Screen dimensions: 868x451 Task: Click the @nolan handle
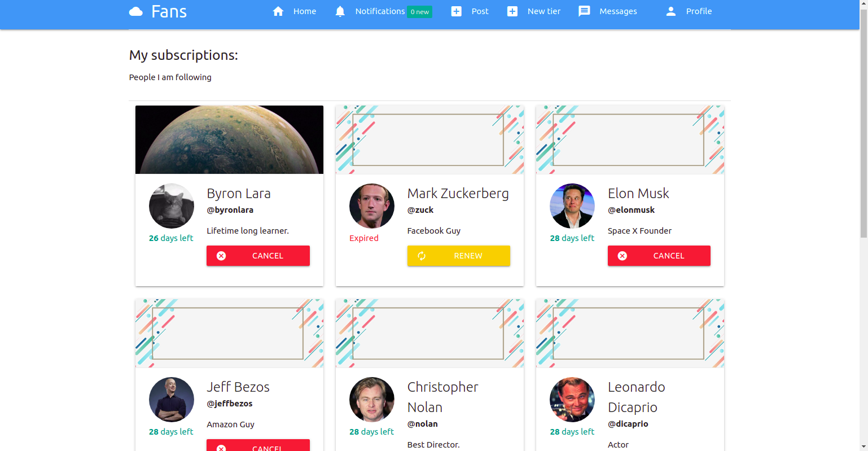(423, 424)
